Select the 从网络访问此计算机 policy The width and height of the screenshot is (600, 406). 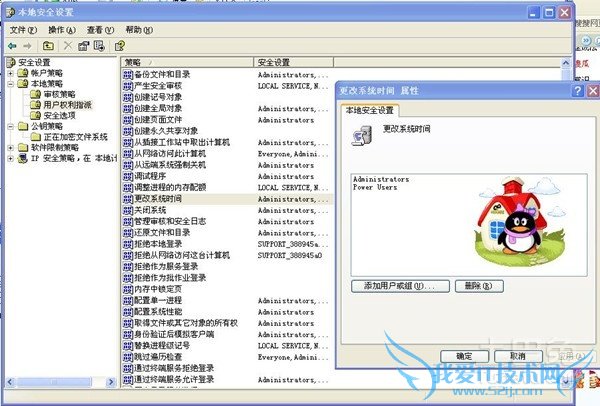click(x=227, y=154)
